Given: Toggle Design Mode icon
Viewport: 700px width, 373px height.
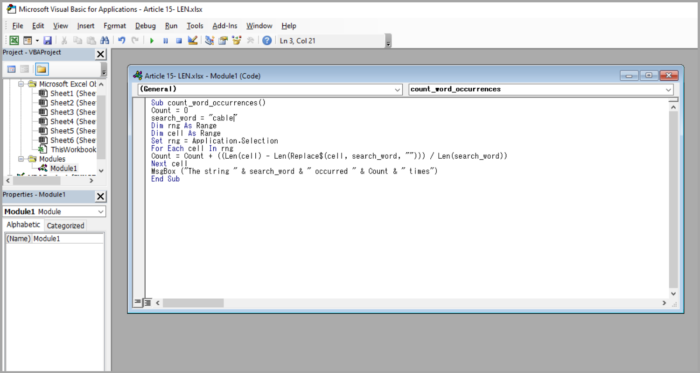Looking at the screenshot, I should pyautogui.click(x=192, y=41).
